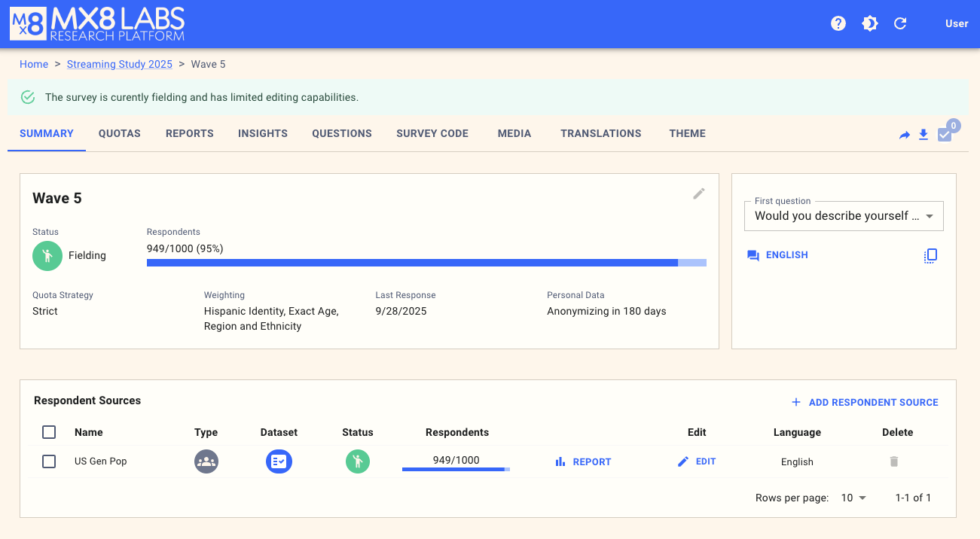Click the dataset icon for US Gen Pop

(279, 461)
